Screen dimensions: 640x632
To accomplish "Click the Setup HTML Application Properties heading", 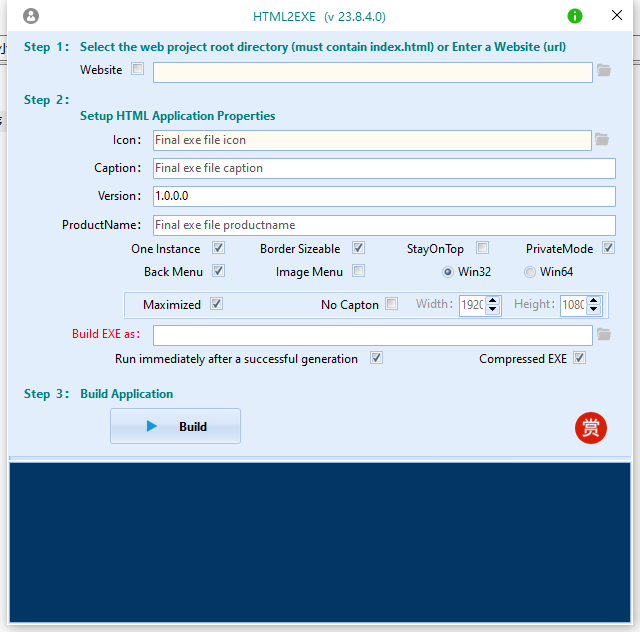I will coord(178,116).
